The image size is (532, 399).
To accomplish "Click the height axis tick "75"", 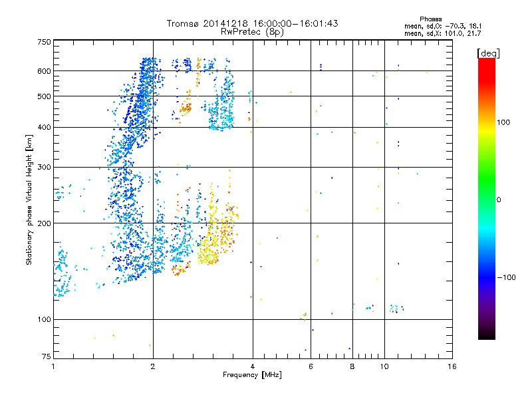I will (47, 356).
